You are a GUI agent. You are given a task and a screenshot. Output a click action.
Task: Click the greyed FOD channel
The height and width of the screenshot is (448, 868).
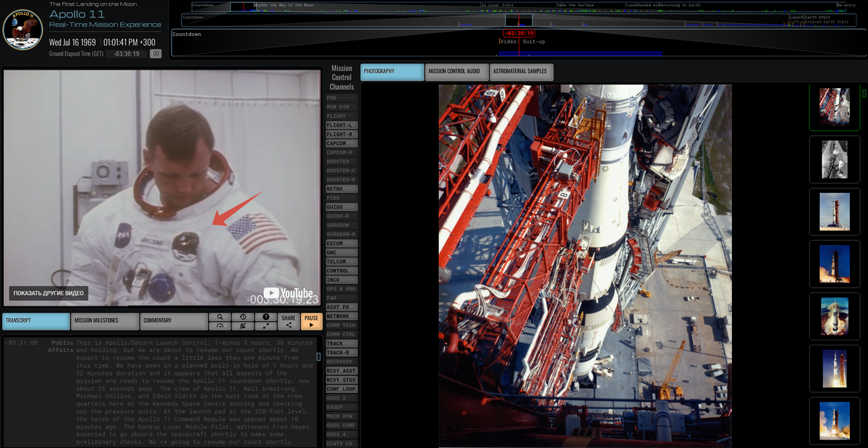tap(341, 98)
